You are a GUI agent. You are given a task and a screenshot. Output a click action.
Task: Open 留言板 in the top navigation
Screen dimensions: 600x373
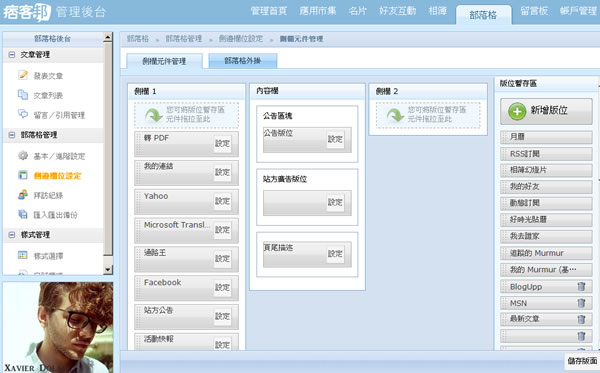coord(534,11)
